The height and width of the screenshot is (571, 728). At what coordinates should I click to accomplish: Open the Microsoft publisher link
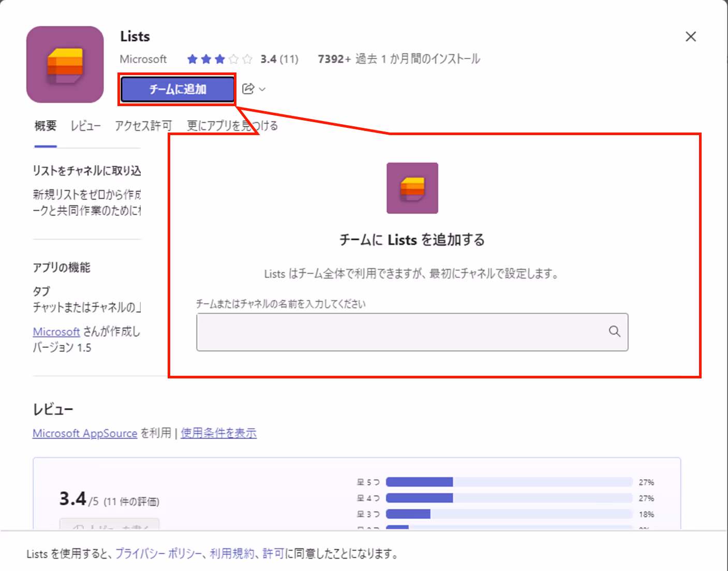pyautogui.click(x=56, y=332)
